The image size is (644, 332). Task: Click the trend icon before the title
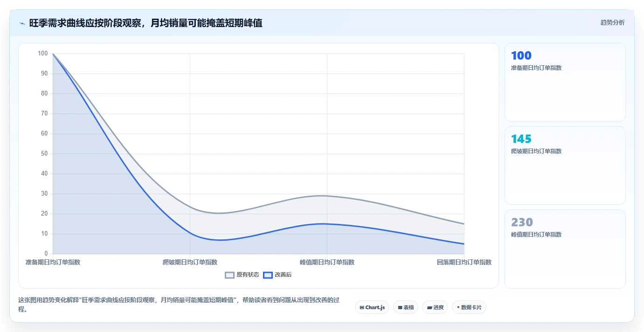pyautogui.click(x=22, y=23)
